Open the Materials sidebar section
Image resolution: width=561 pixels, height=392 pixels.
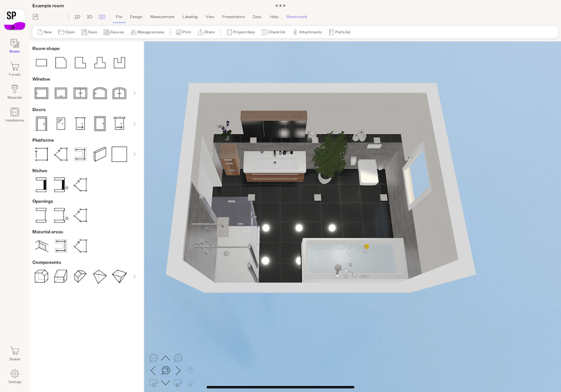15,92
